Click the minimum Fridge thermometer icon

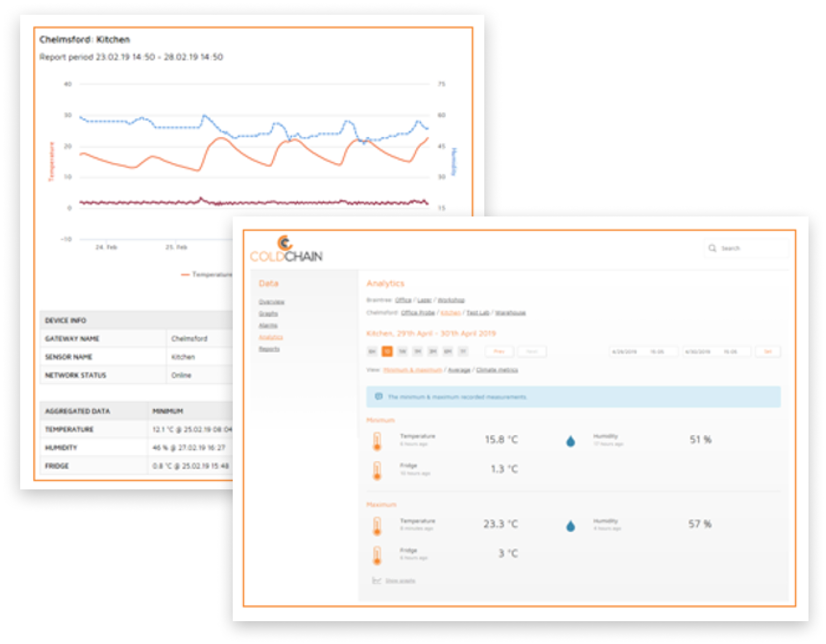pos(377,471)
